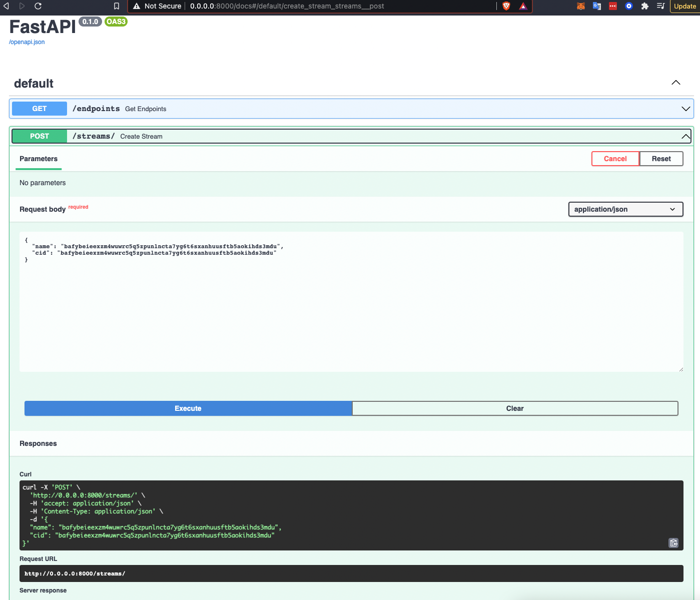Click the green POST method badge
The width and height of the screenshot is (700, 600).
tap(40, 136)
